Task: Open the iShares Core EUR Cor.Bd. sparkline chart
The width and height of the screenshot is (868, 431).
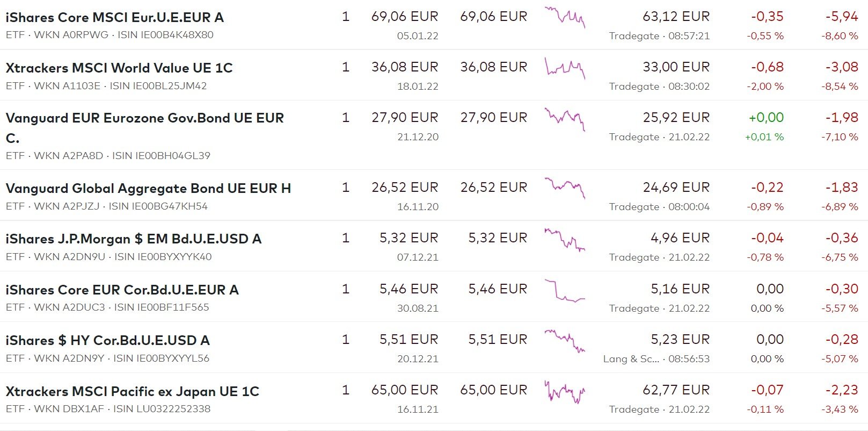Action: point(565,291)
